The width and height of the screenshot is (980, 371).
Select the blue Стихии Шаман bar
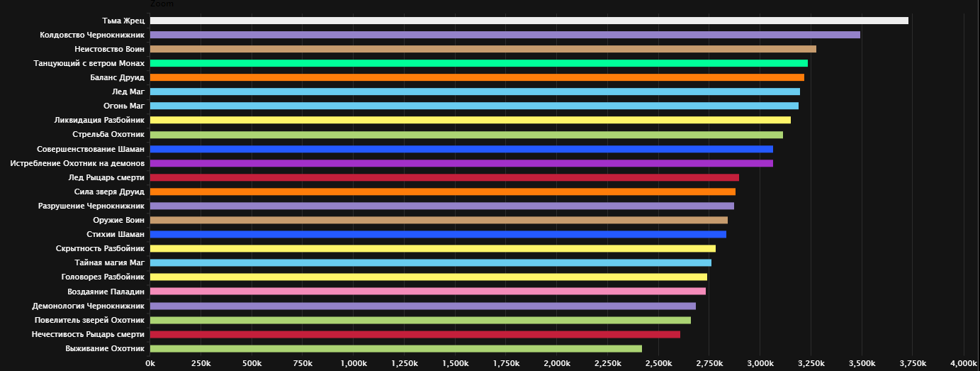(438, 234)
